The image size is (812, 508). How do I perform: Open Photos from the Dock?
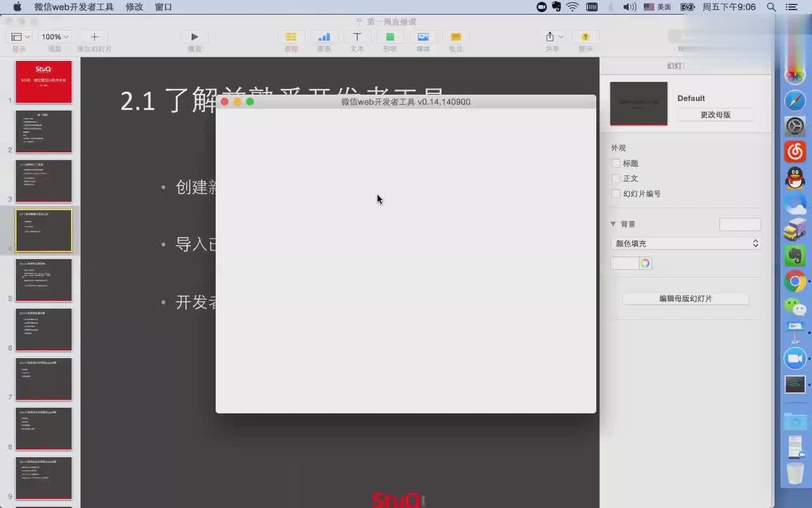(x=795, y=76)
